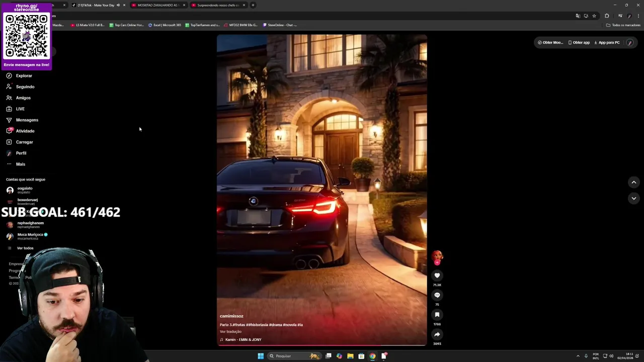644x362 pixels.
Task: Open StereOnline - Chat bookmark
Action: 280,25
